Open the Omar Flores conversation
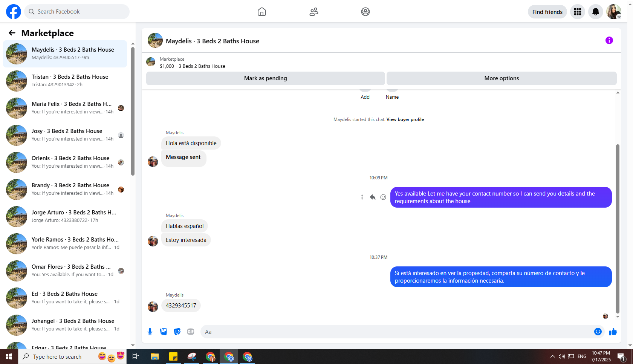Image resolution: width=633 pixels, height=364 pixels. pyautogui.click(x=65, y=271)
